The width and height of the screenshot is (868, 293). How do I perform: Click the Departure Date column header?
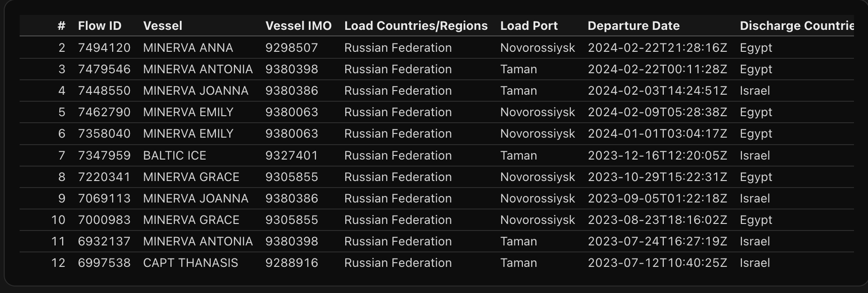633,26
